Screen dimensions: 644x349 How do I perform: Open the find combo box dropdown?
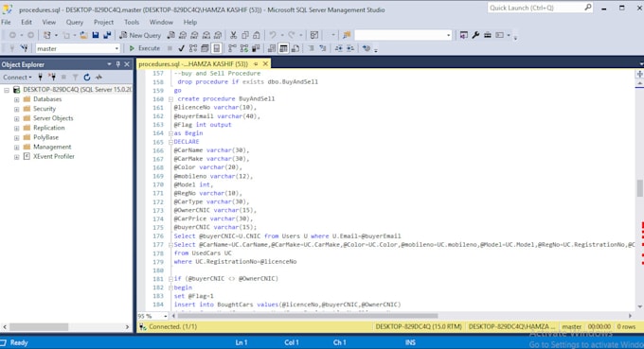pos(448,35)
